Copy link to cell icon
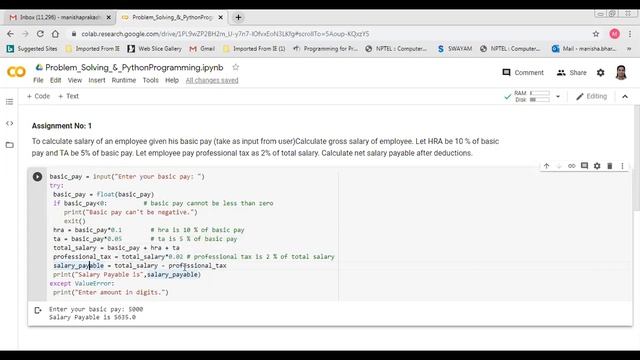Image resolution: width=640 pixels, height=360 pixels. coord(571,166)
